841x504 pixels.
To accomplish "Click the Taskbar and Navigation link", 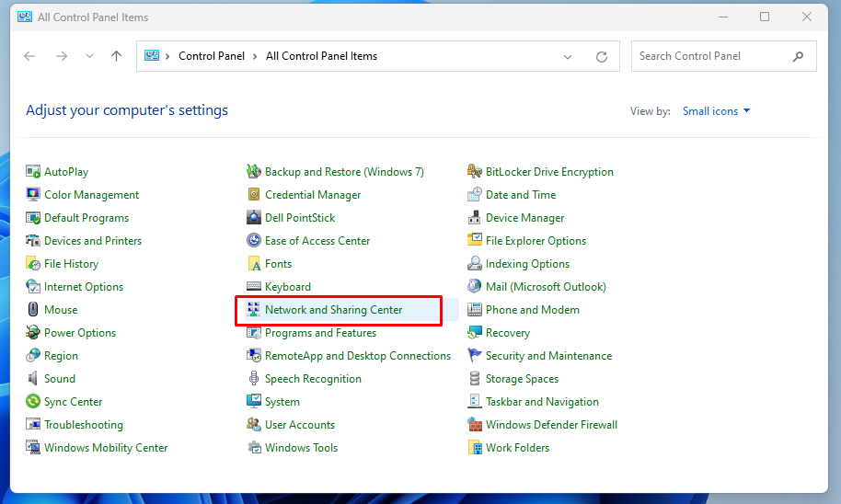I will point(542,402).
